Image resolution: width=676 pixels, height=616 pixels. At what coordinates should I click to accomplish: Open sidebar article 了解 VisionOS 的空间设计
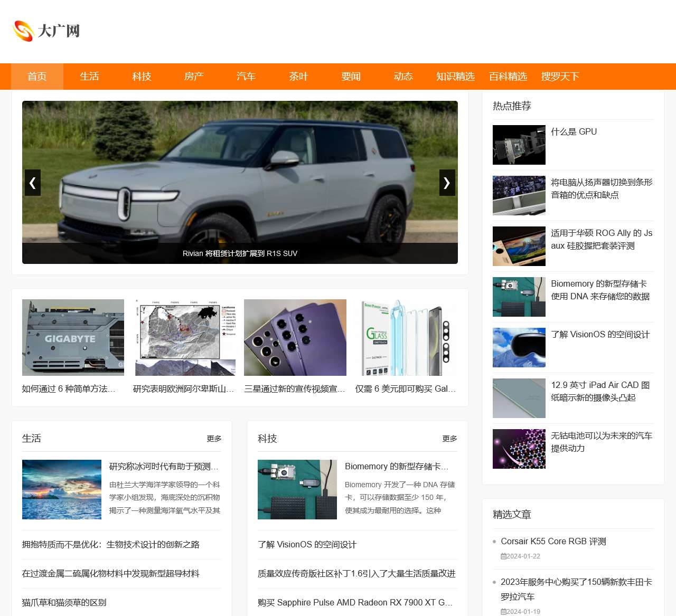pos(600,335)
